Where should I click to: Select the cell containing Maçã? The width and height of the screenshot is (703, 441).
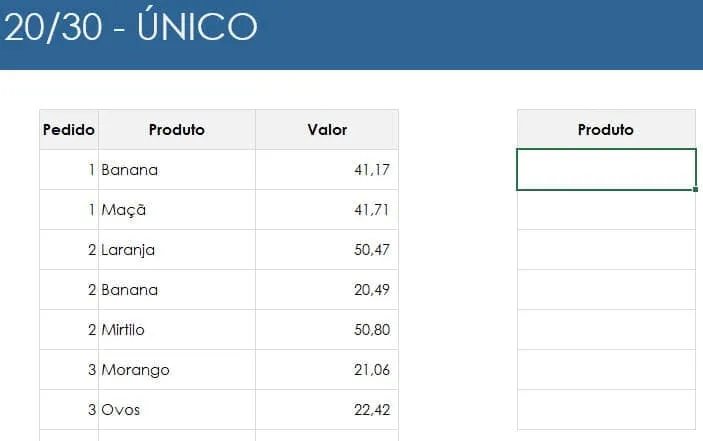pos(177,210)
